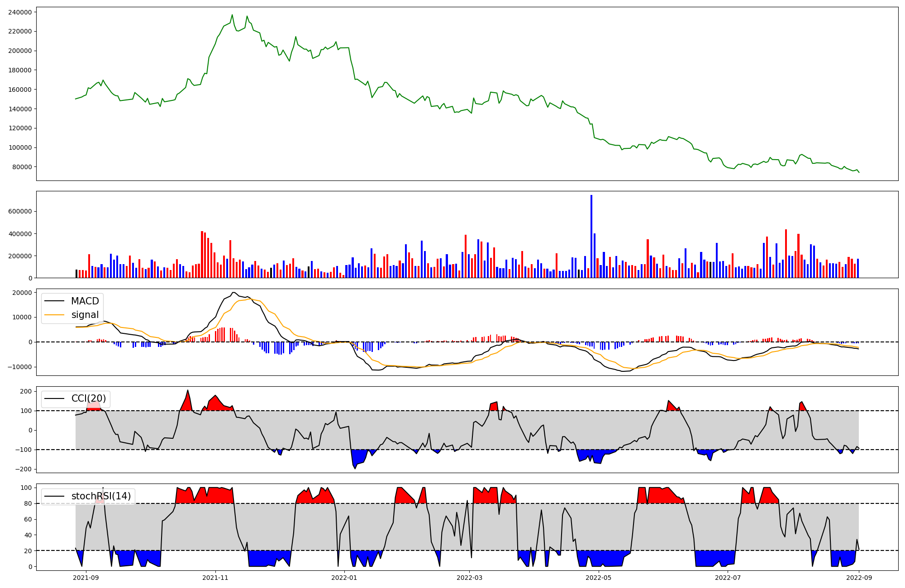Image resolution: width=905 pixels, height=588 pixels.
Task: Click the 80000 price axis label
Action: coord(22,167)
